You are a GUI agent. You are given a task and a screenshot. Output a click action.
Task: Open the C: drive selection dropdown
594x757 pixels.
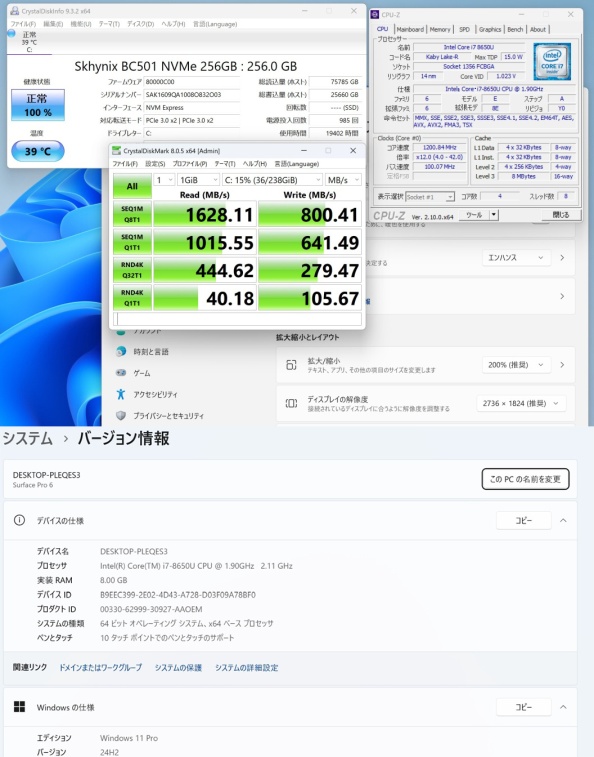click(x=272, y=180)
